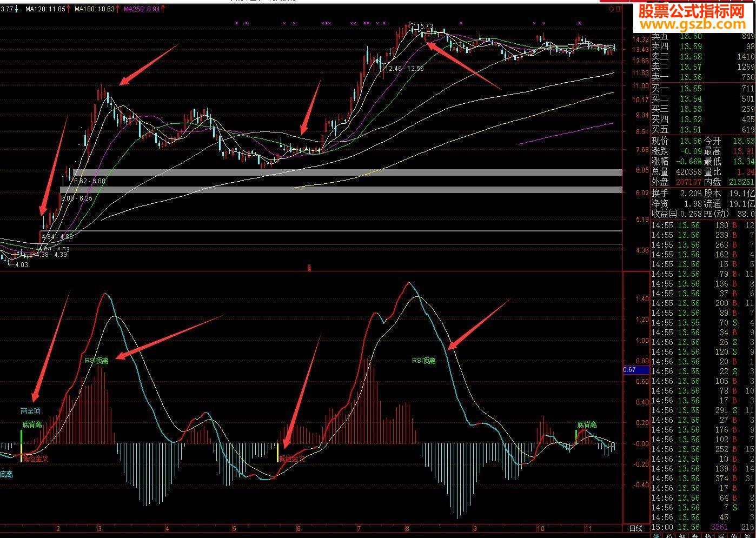The image size is (756, 538).
Task: Click the 今开 13.63 value
Action: tap(744, 141)
